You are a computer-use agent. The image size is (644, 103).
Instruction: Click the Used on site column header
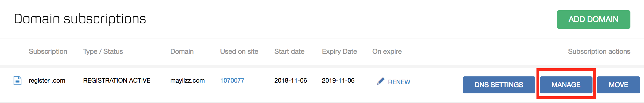pyautogui.click(x=239, y=51)
